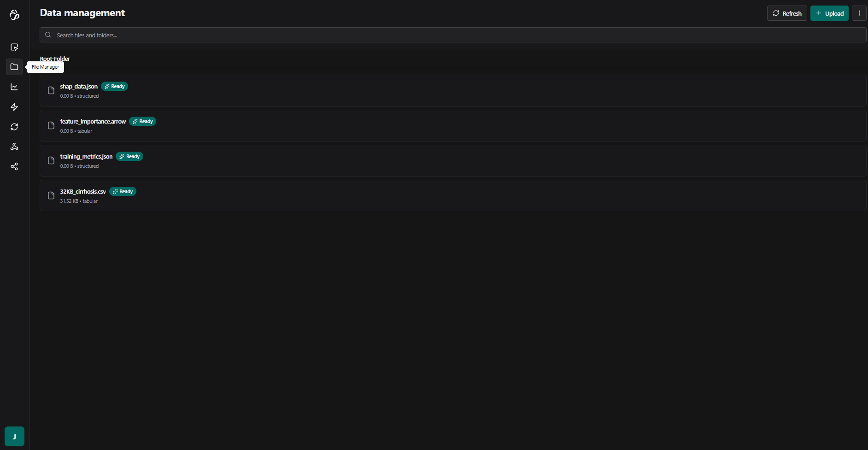Open the shap_data.json file row

[x=453, y=91]
